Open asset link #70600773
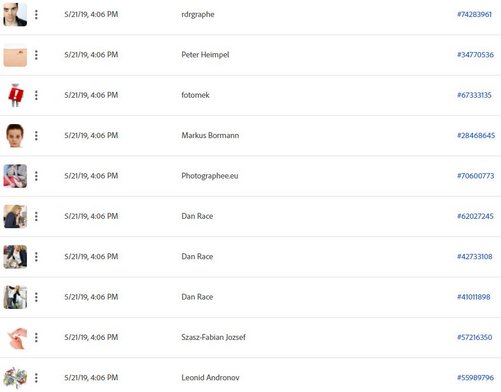Image resolution: width=501 pixels, height=392 pixels. pyautogui.click(x=476, y=176)
